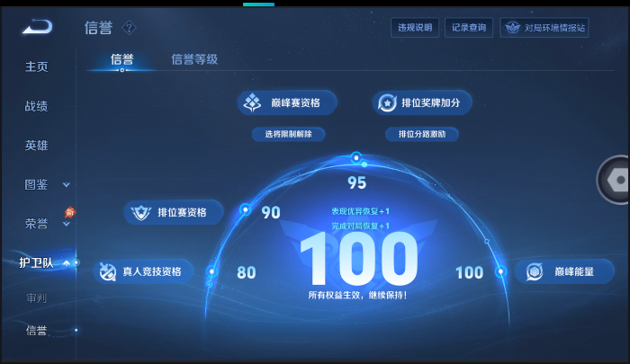Click the 巅峰能量 cube icon

tap(535, 271)
